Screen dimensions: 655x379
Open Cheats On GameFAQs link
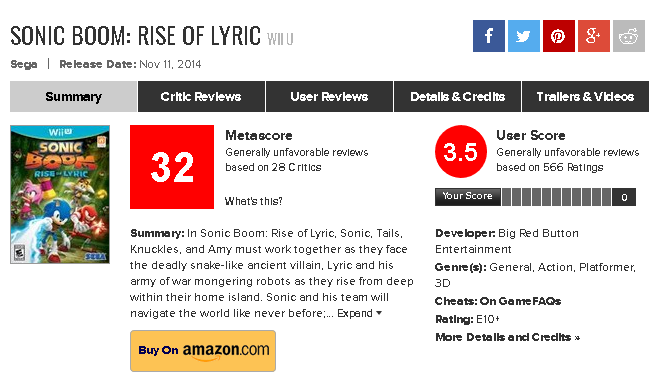[x=498, y=301]
